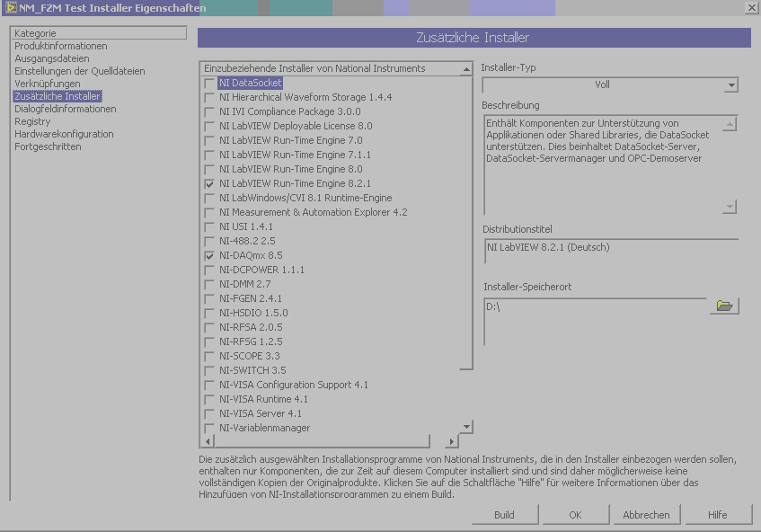Click the Einzubeziehende Installer list header
Viewport: 761px width, 532px height.
330,69
